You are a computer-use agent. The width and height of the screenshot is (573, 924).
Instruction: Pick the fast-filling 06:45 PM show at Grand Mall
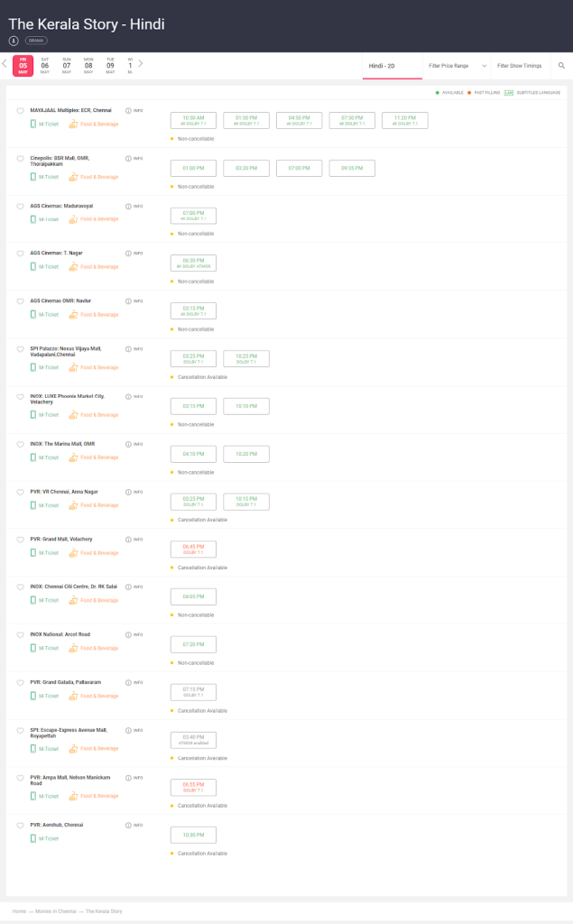[193, 550]
